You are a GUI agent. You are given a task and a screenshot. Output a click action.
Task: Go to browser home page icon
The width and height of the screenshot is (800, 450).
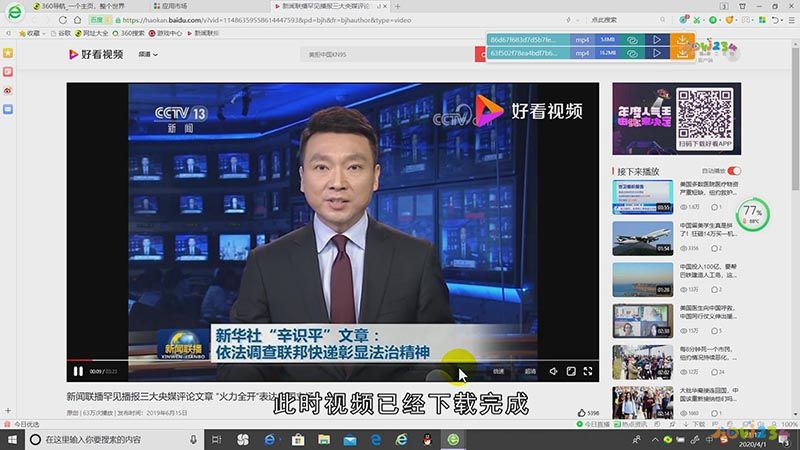tap(78, 20)
